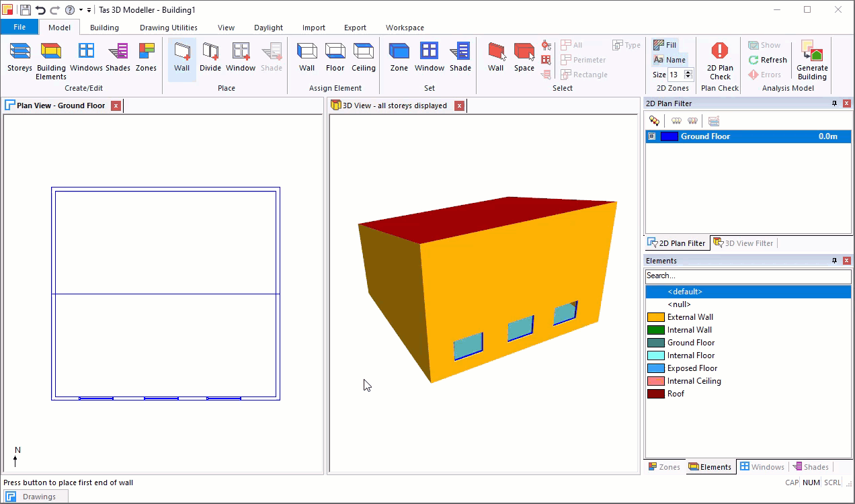The height and width of the screenshot is (504, 855).
Task: Pin the 2D Plan Filter panel
Action: pos(834,103)
